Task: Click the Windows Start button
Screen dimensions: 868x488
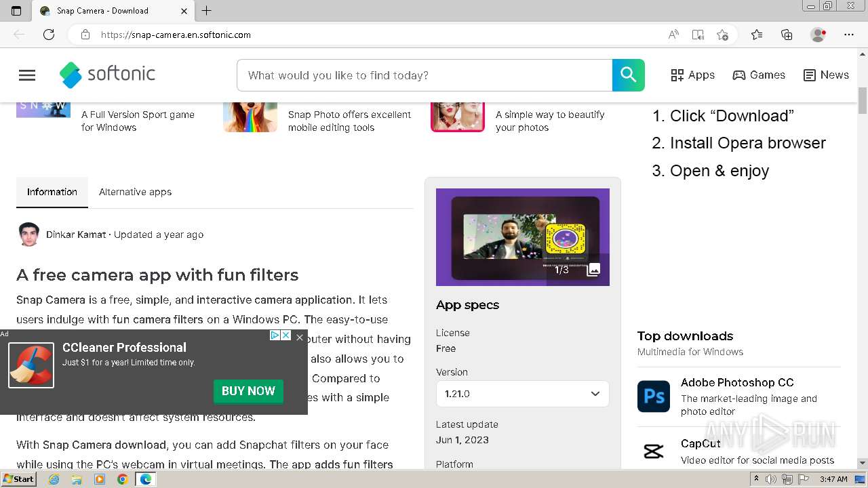Action: coord(18,479)
